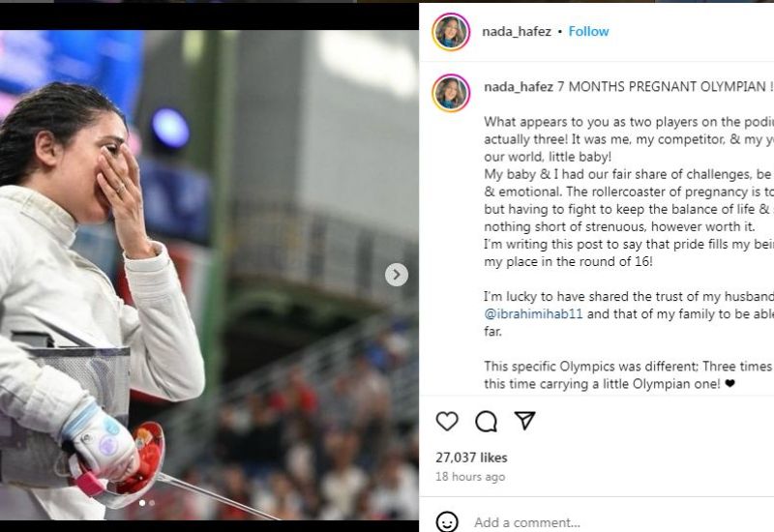The width and height of the screenshot is (774, 532).
Task: Open nada_hafez username in header
Action: tap(517, 32)
